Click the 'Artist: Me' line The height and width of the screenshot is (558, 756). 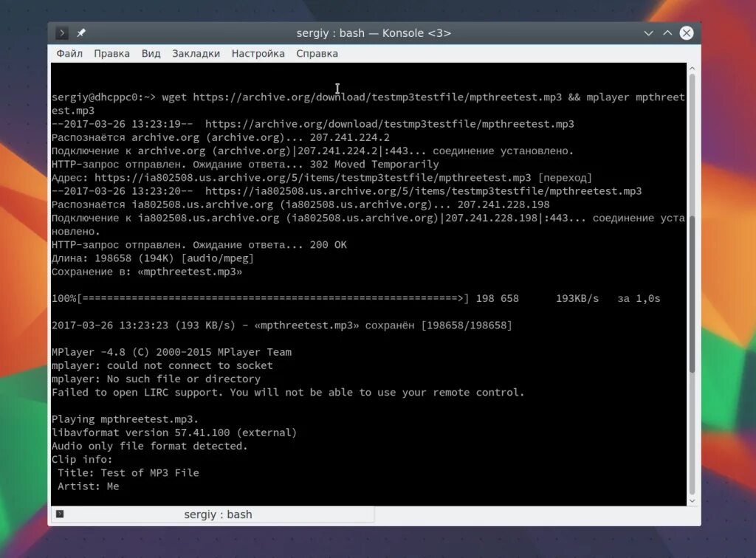(x=89, y=486)
